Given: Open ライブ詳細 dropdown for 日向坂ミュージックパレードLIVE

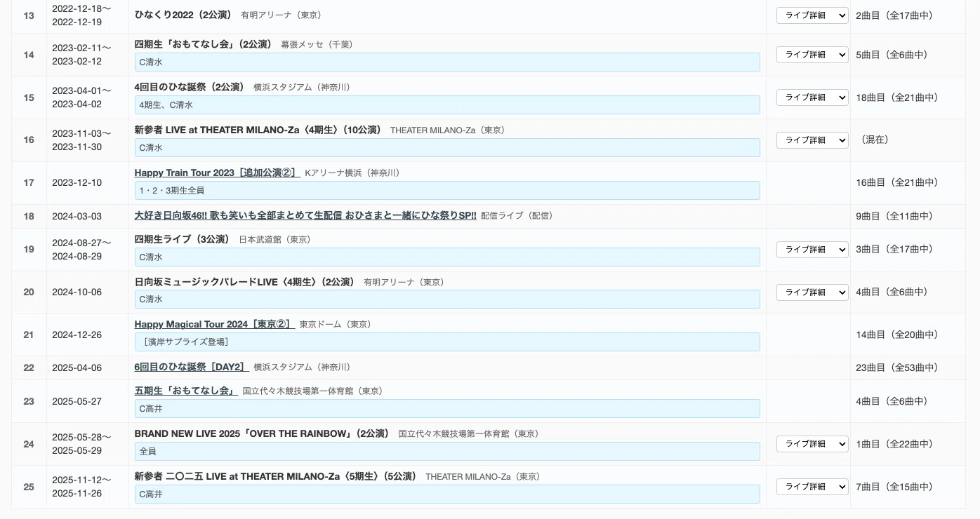Looking at the screenshot, I should [x=812, y=292].
